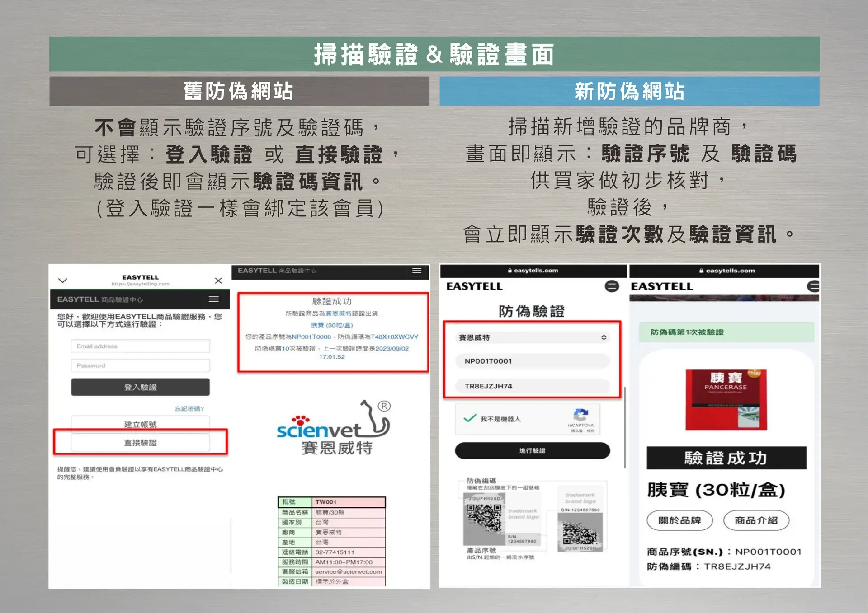Close the old EASYTELL login browser with the X
This screenshot has width=868, height=613.
(218, 281)
